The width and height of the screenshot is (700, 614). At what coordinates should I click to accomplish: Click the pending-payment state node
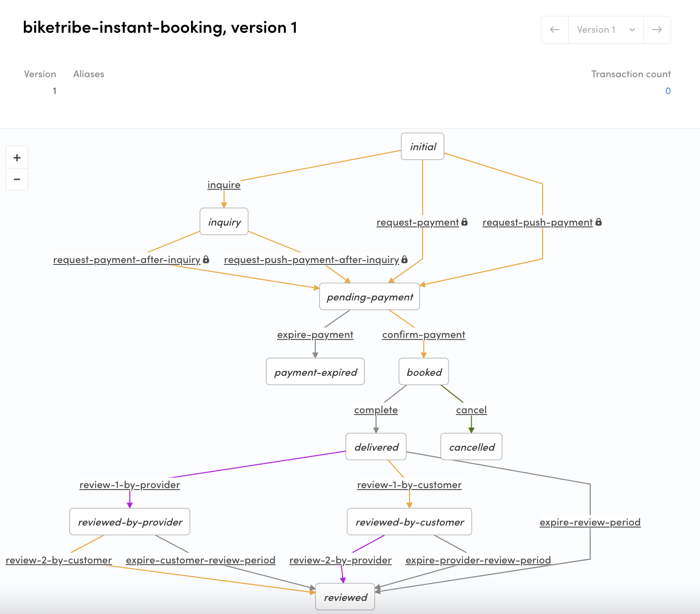pos(369,297)
